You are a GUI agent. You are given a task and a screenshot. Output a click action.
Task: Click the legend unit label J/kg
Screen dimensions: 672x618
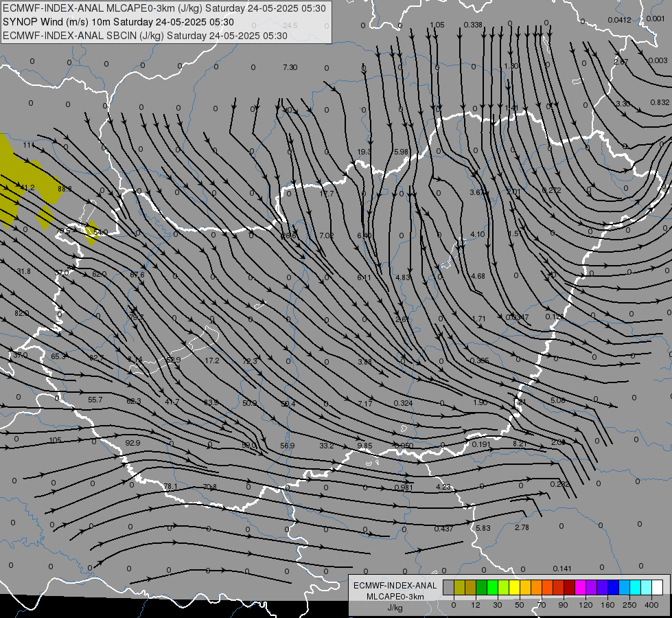coord(395,608)
